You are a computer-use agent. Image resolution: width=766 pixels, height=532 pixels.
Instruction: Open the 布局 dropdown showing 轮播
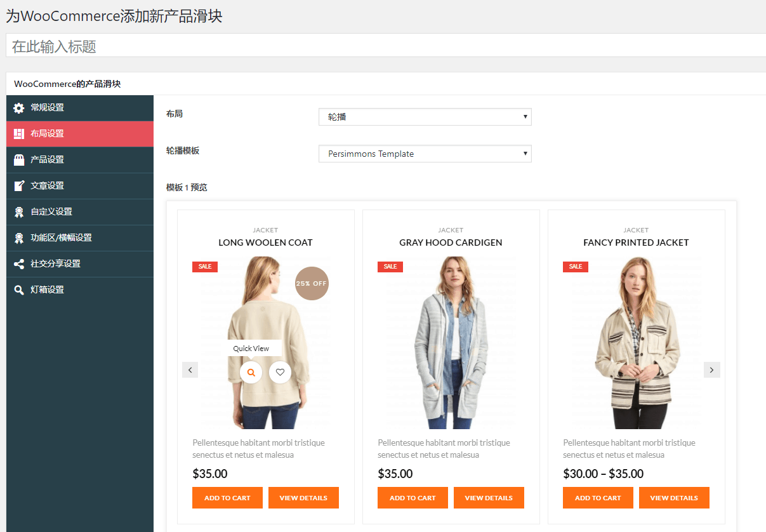pos(425,117)
